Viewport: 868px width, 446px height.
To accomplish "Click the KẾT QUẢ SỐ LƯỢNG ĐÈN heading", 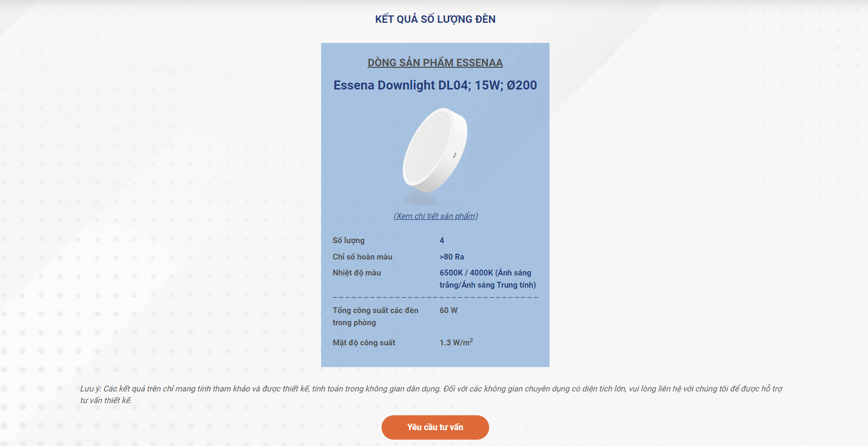I will click(435, 20).
